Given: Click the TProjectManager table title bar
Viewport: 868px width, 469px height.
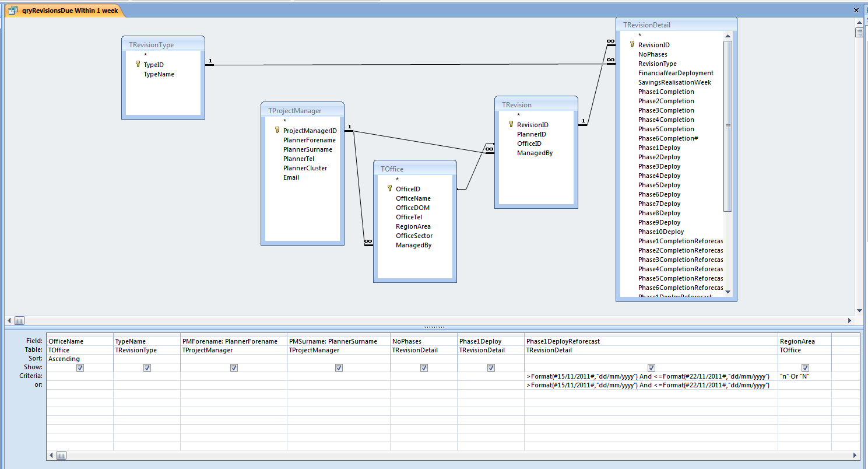Looking at the screenshot, I should coord(302,110).
